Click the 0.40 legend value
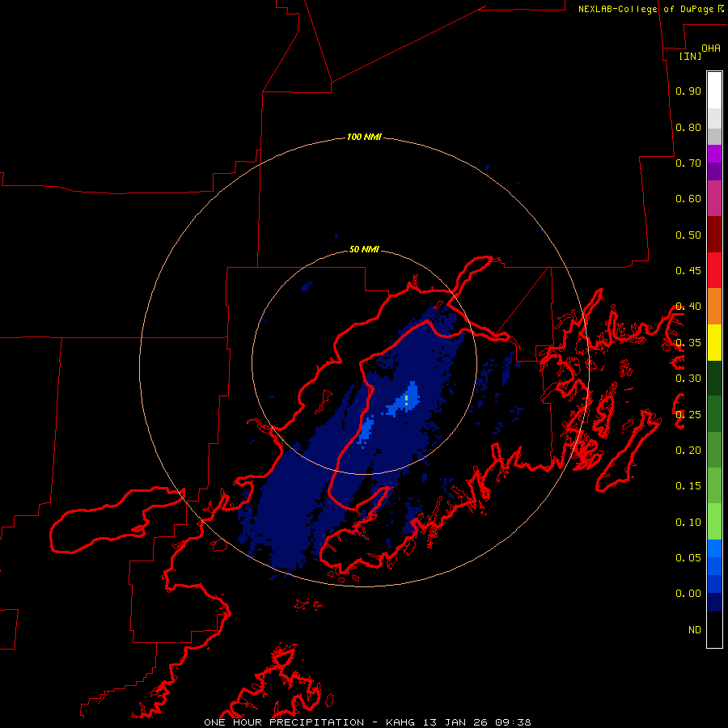This screenshot has height=728, width=728. coord(688,307)
